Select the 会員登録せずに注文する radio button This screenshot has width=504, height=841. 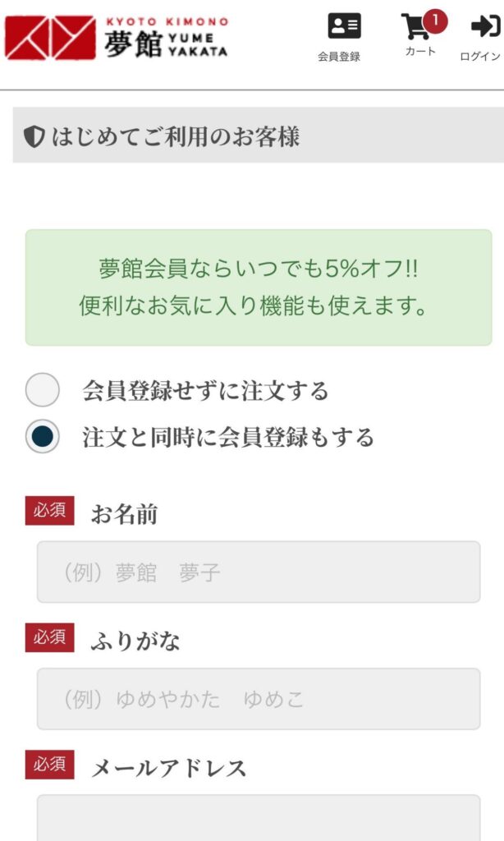43,390
